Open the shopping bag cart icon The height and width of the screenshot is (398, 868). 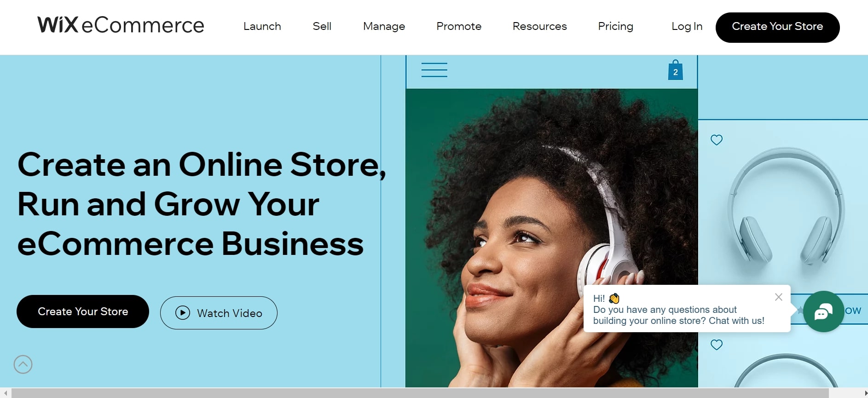[x=675, y=70]
